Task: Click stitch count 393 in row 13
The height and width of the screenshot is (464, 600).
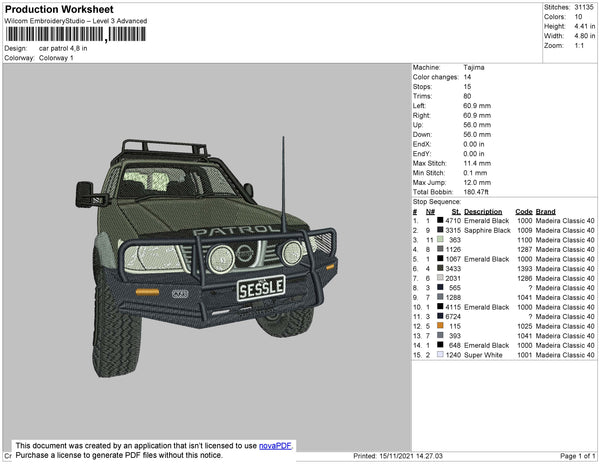Action: click(455, 335)
